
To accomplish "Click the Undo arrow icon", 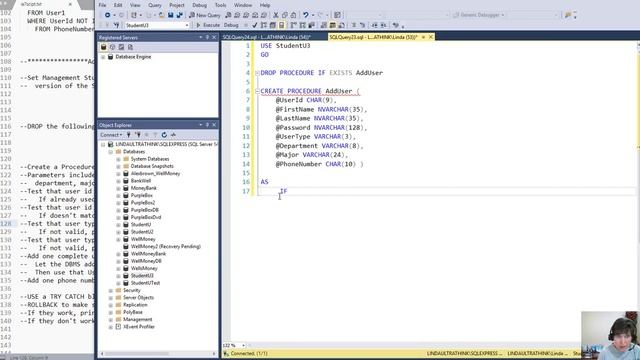I will tap(305, 15).
